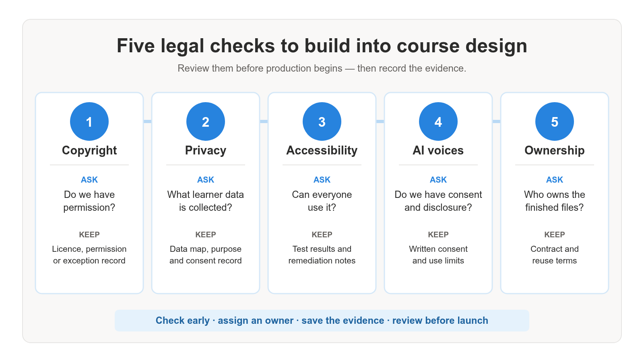Click the number 5 circle above Ownership
This screenshot has height=362, width=644.
(x=555, y=121)
